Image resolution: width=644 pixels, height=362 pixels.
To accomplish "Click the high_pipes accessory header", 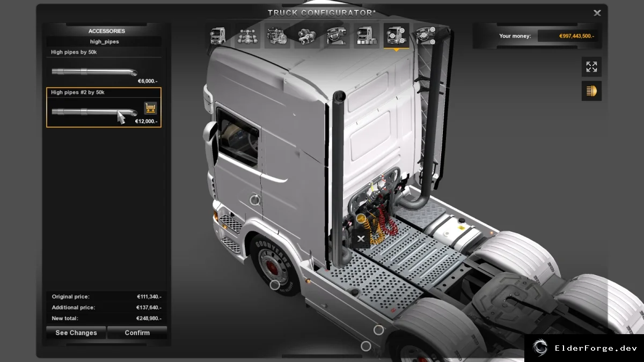I will [x=105, y=41].
